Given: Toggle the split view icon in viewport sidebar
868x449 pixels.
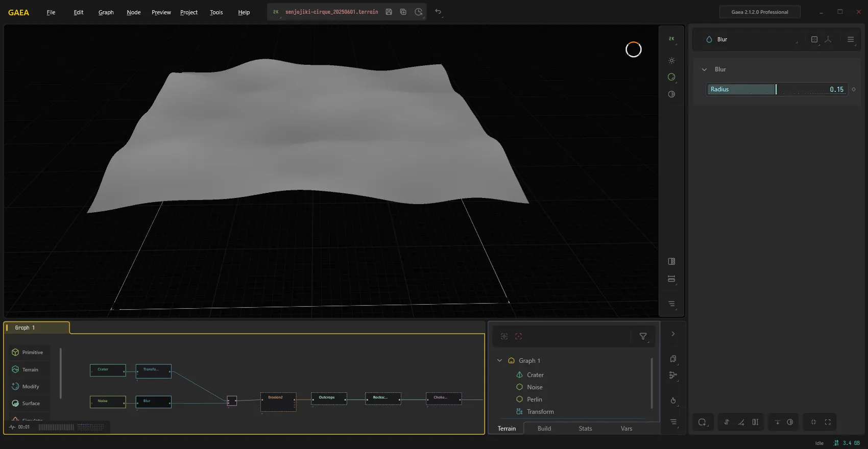Looking at the screenshot, I should click(671, 262).
